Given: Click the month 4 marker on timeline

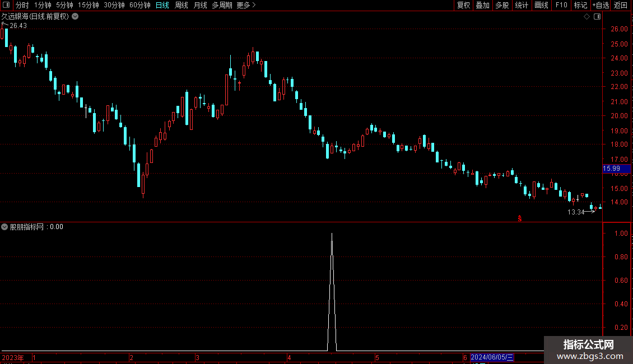Looking at the screenshot, I should tap(289, 357).
